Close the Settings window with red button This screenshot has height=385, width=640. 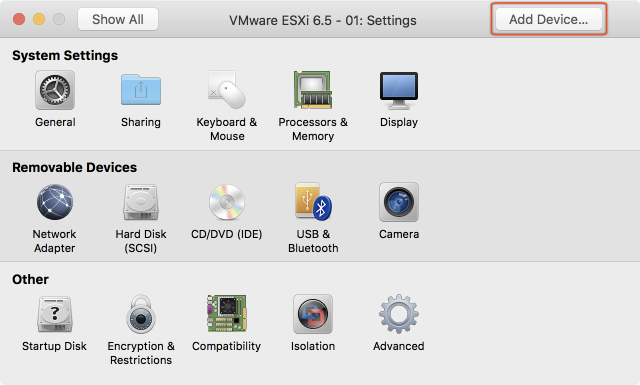(19, 19)
